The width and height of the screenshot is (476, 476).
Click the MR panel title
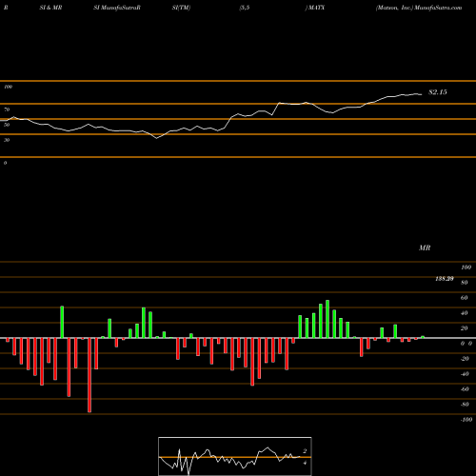(425, 248)
